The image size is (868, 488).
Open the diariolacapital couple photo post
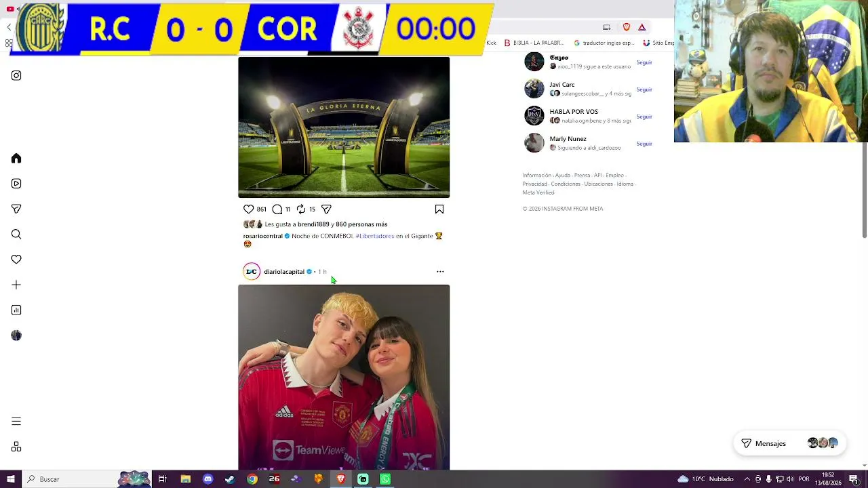[x=344, y=377]
